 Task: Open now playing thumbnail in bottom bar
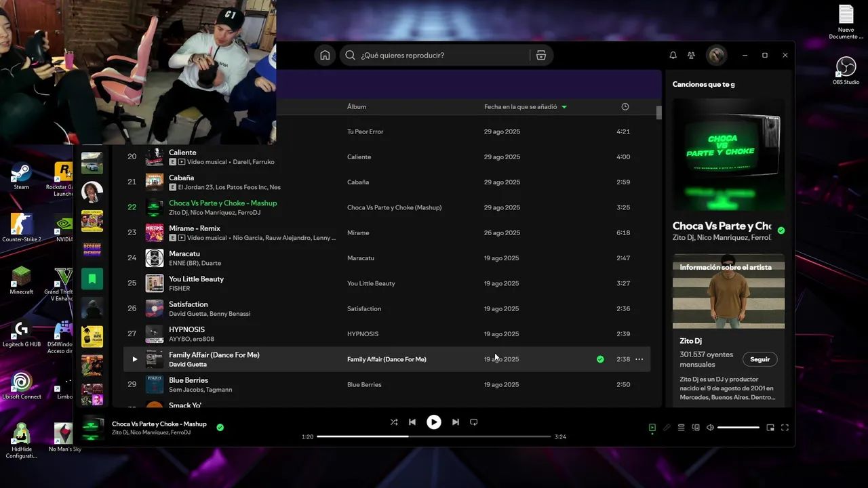point(92,428)
